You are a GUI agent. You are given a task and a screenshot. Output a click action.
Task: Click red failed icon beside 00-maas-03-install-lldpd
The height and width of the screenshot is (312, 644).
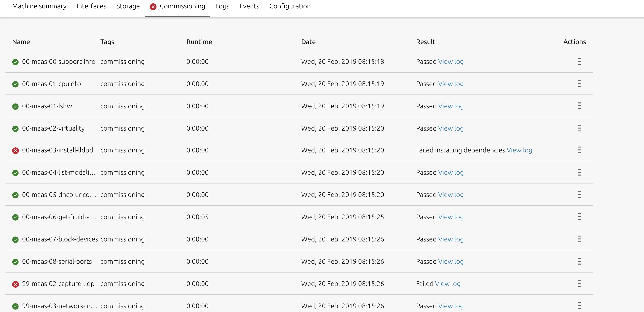coord(16,151)
